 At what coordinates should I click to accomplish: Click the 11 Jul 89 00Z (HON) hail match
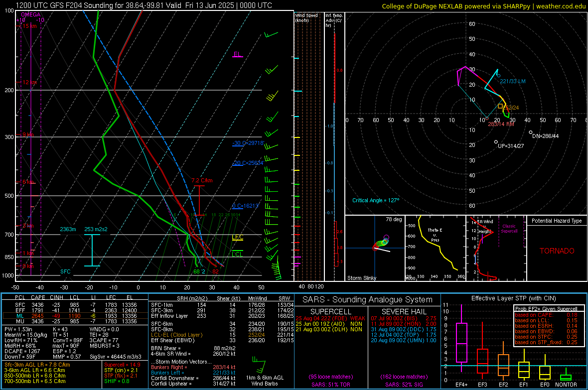pyautogui.click(x=404, y=324)
